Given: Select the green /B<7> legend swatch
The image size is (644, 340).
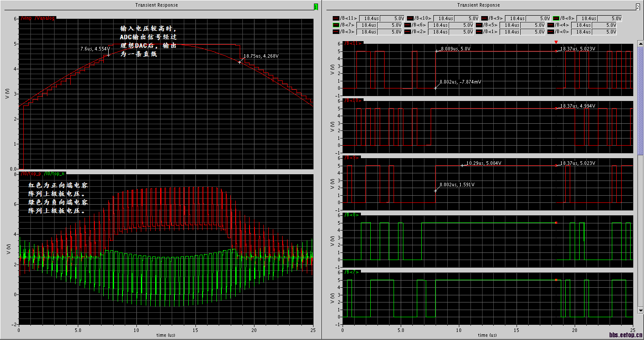Looking at the screenshot, I should 336,25.
